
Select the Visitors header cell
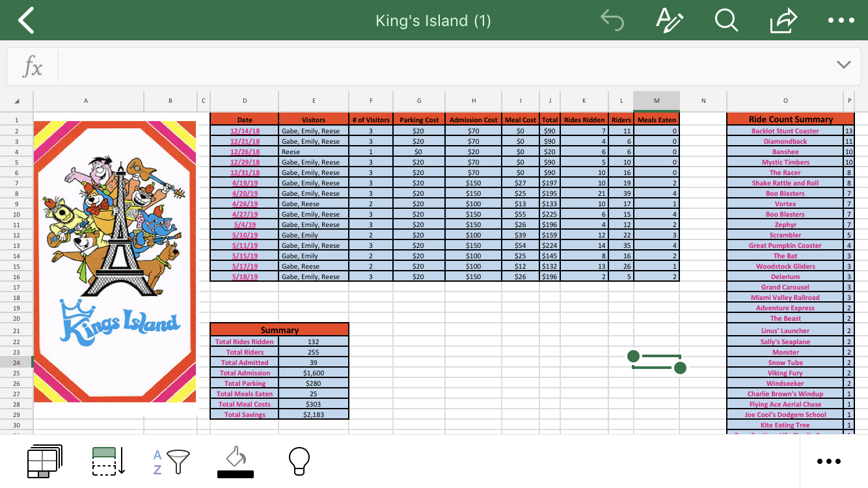[x=314, y=120]
